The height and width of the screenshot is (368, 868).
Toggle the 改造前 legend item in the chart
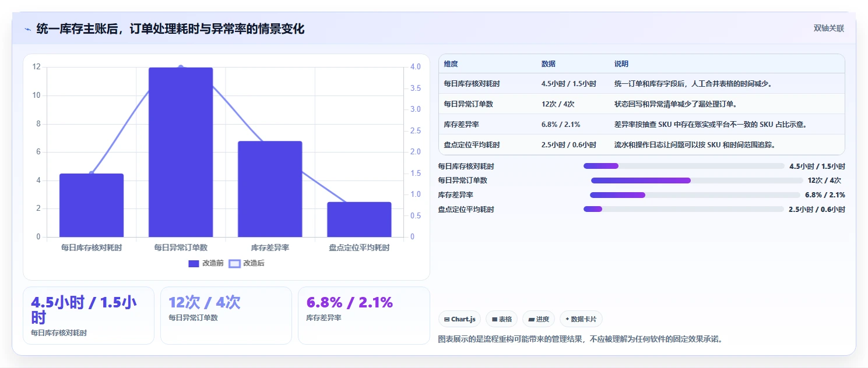(206, 264)
